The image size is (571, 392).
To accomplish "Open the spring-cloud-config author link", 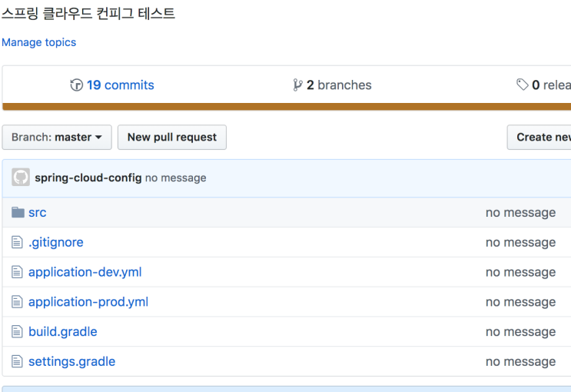I will click(x=88, y=178).
